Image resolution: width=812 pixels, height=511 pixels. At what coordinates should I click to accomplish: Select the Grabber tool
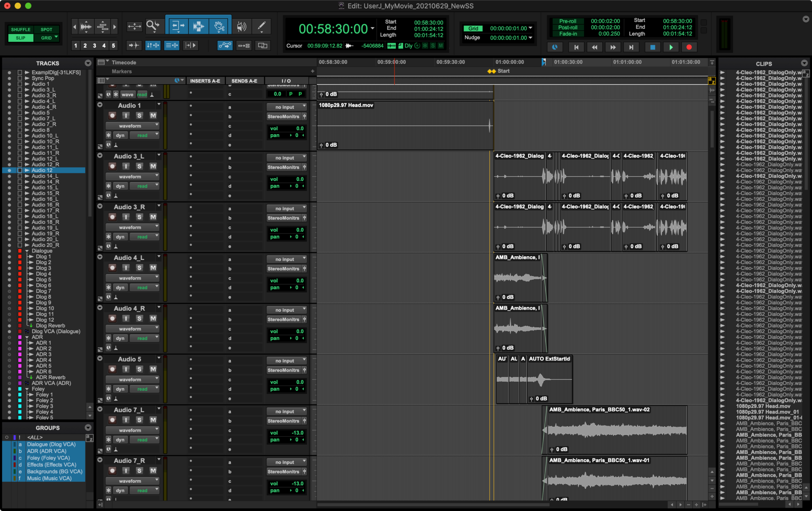[218, 26]
